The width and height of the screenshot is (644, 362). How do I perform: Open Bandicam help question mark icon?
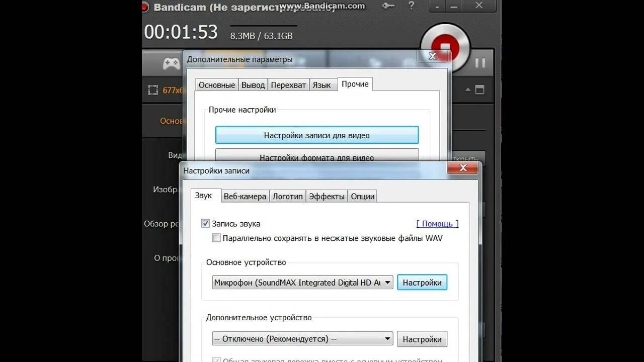(x=412, y=6)
